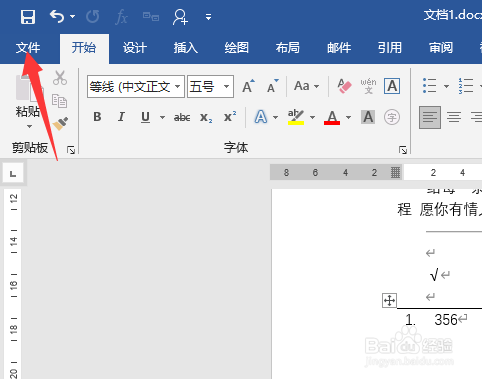Viewport: 482px width, 379px height.
Task: Open font color dropdown arrow
Action: pos(348,117)
